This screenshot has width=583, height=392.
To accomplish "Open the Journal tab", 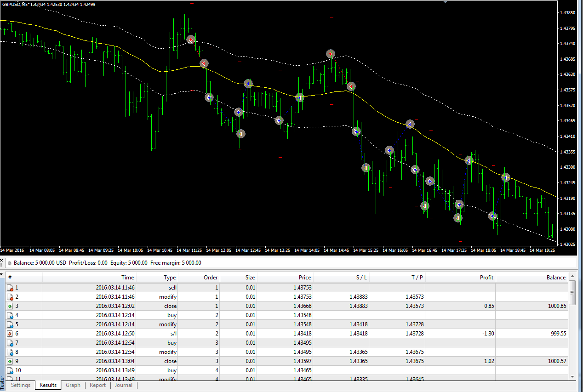I will (x=123, y=385).
